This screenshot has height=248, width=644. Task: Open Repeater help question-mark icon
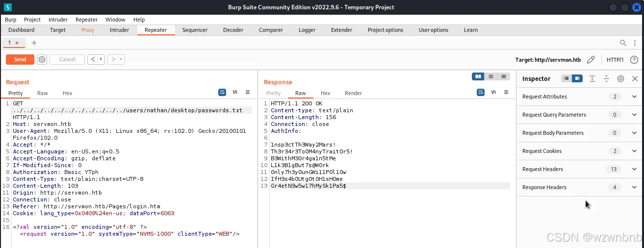click(x=634, y=60)
